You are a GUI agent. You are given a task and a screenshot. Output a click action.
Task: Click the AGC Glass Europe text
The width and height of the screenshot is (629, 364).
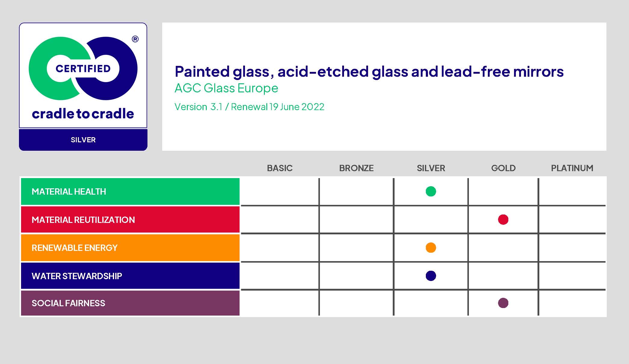(226, 88)
